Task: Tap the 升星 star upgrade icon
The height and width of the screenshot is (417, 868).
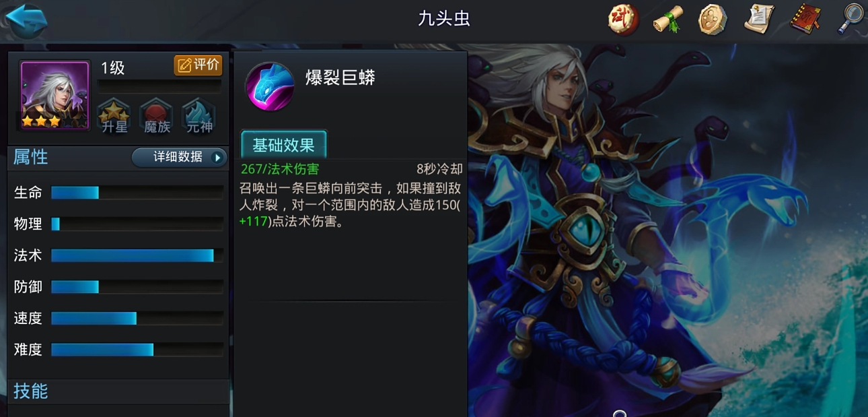Action: (x=114, y=116)
